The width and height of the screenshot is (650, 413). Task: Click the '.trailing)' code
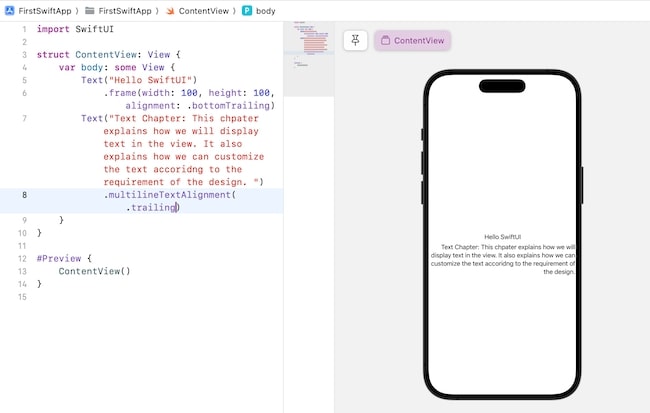(153, 208)
